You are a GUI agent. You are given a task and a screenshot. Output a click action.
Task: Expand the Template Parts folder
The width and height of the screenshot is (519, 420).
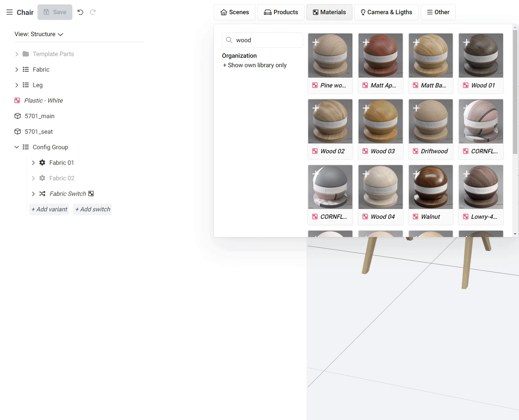pyautogui.click(x=17, y=54)
